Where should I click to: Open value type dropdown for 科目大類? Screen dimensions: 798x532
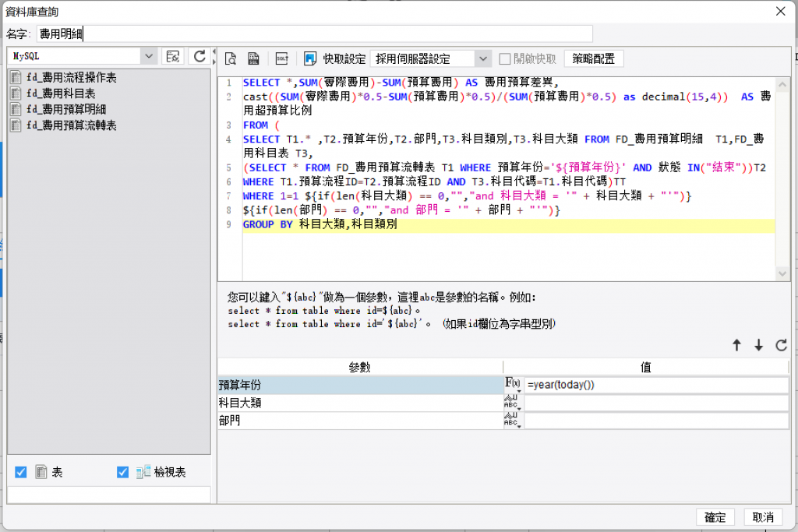pos(513,403)
